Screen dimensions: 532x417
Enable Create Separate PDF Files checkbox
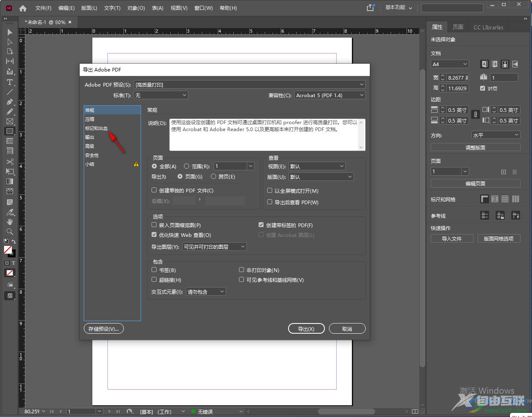[154, 190]
